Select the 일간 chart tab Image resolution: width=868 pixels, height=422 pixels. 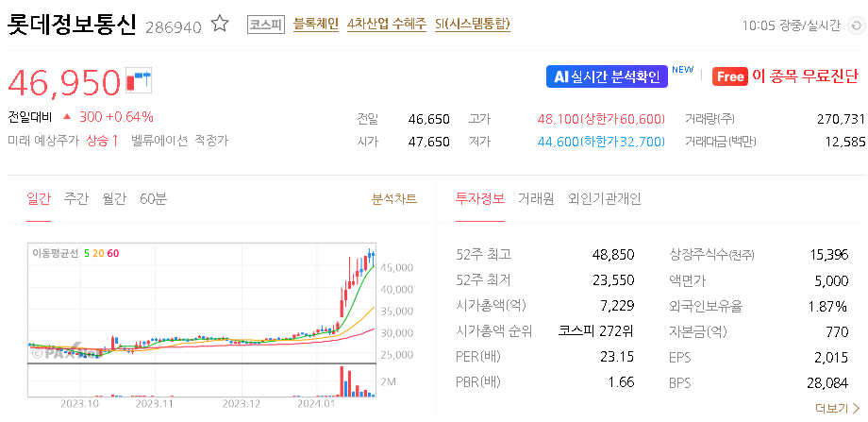(39, 199)
